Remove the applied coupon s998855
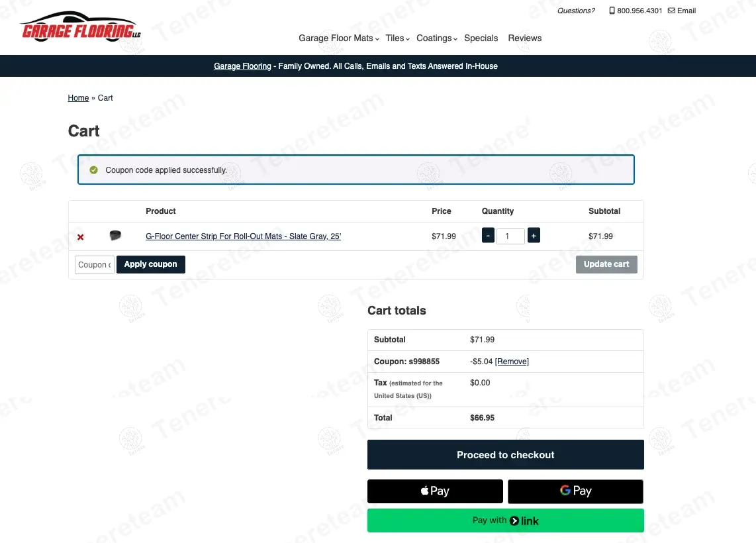The width and height of the screenshot is (756, 543). point(512,362)
